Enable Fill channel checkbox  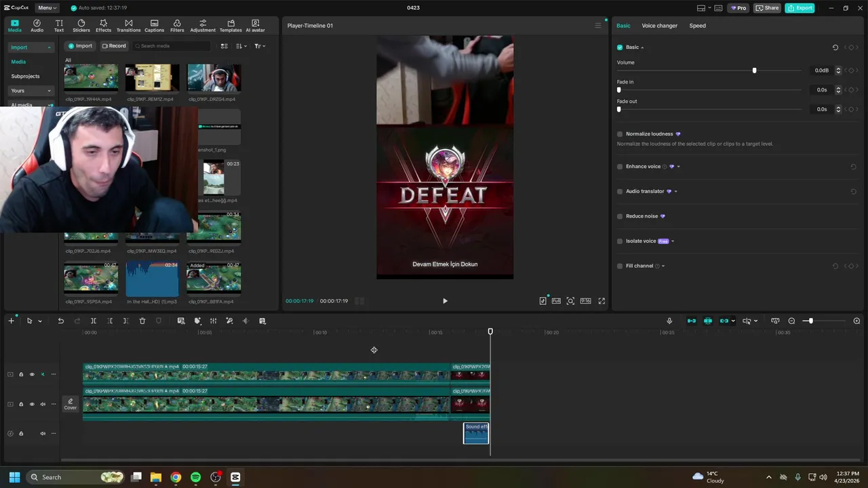(x=620, y=266)
